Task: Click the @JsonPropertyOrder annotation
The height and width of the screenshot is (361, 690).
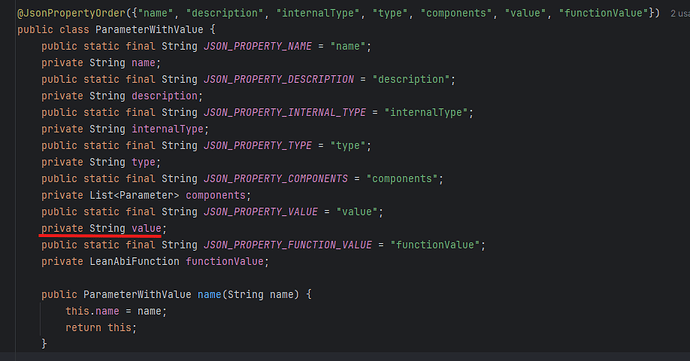Action: tap(71, 13)
